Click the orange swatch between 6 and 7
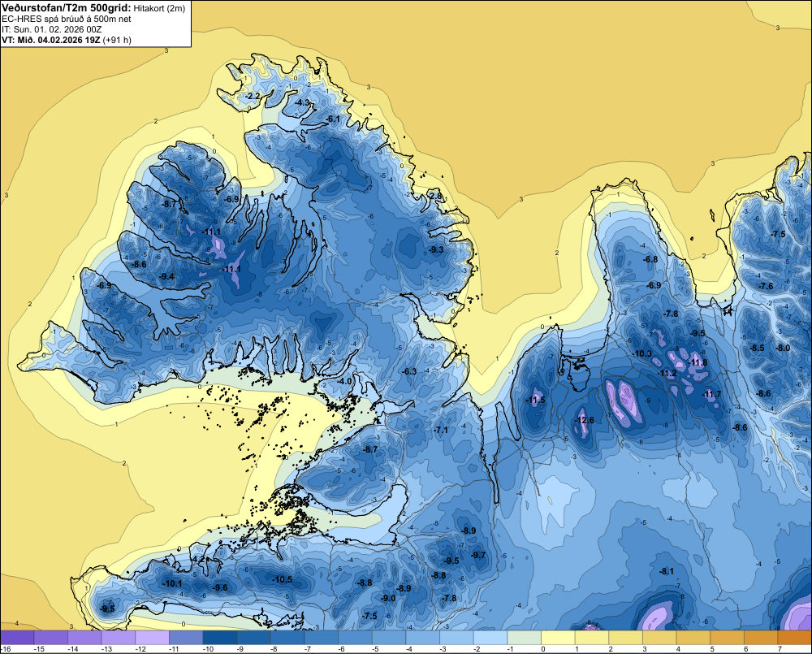Viewport: 812px width, 654px height. 761,638
